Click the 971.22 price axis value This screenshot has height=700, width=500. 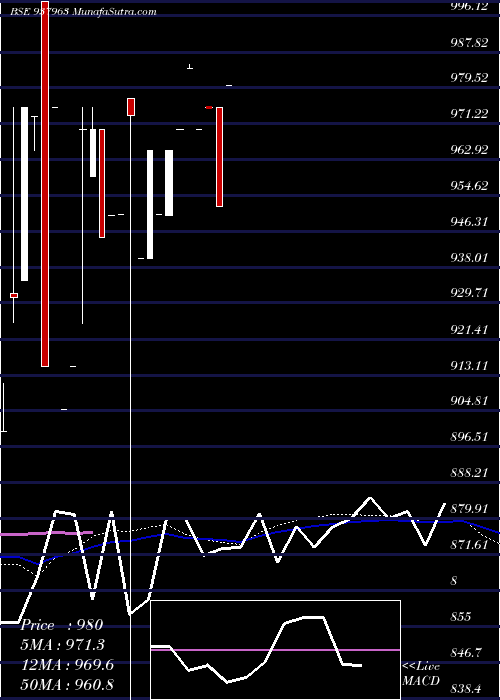[x=469, y=114]
